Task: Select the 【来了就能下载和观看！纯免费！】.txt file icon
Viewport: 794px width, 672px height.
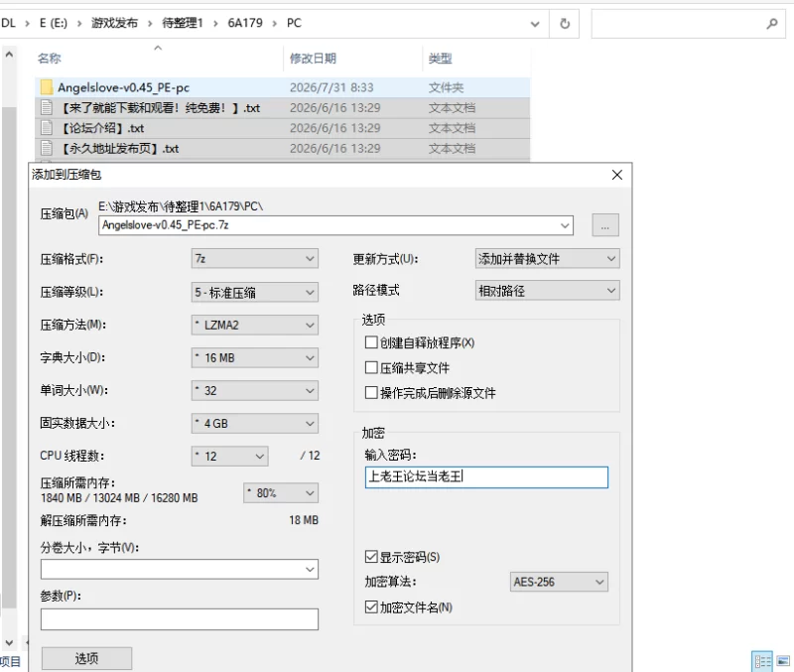Action: [47, 107]
